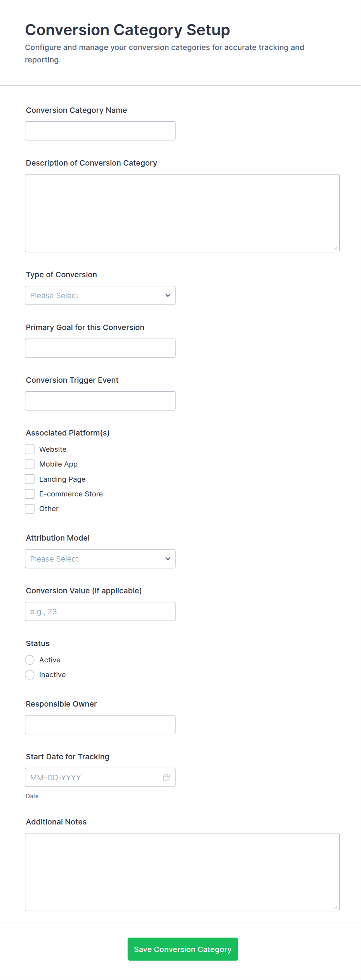Enable the Landing Page checkbox
Screen dimensions: 361x980
(x=30, y=479)
